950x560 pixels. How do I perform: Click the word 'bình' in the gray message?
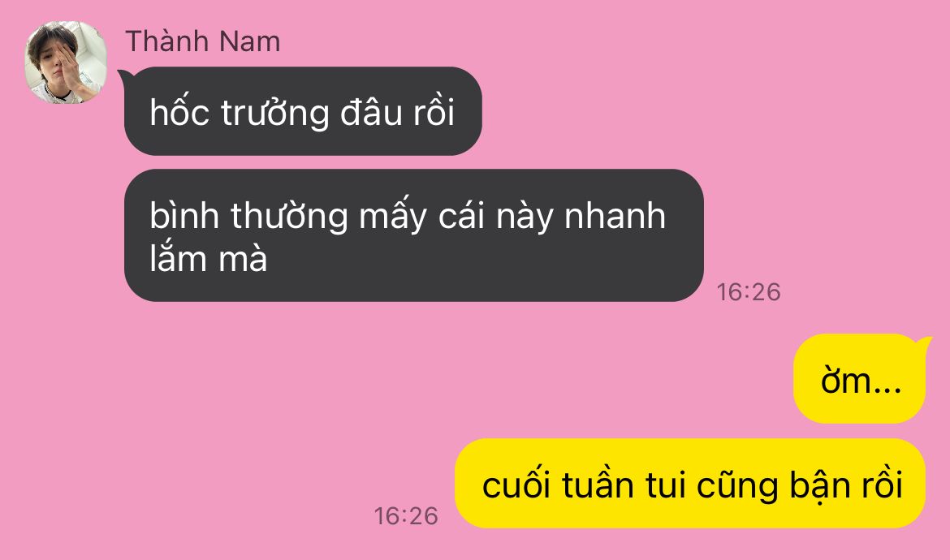184,216
